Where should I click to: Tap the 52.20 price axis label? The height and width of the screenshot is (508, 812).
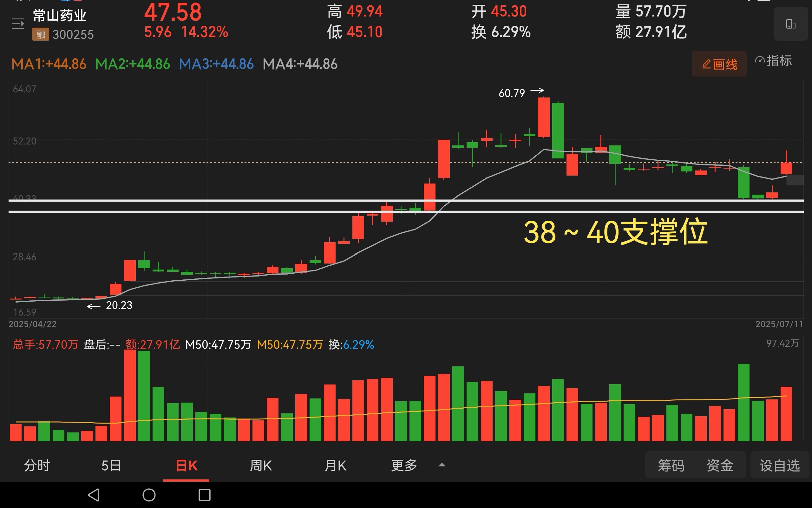tap(24, 141)
